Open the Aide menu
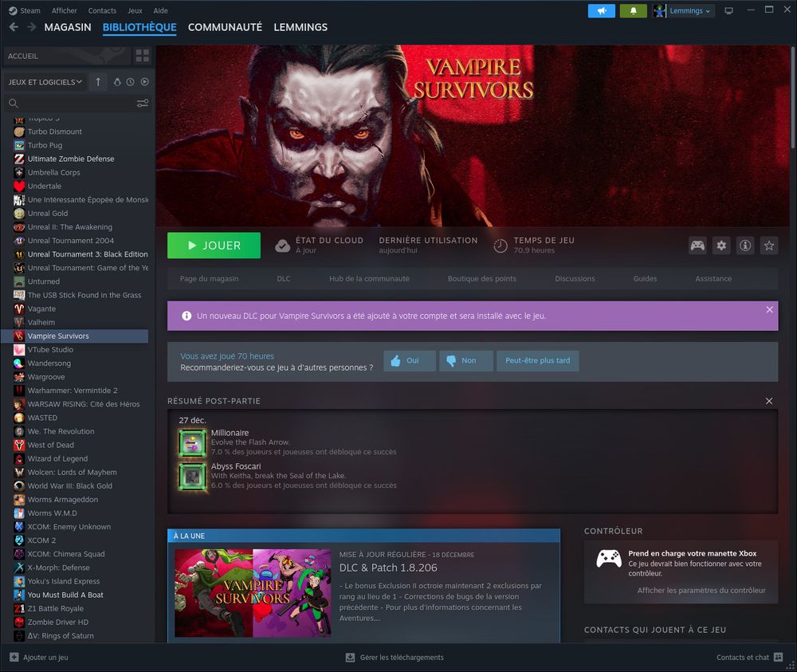 pyautogui.click(x=161, y=10)
